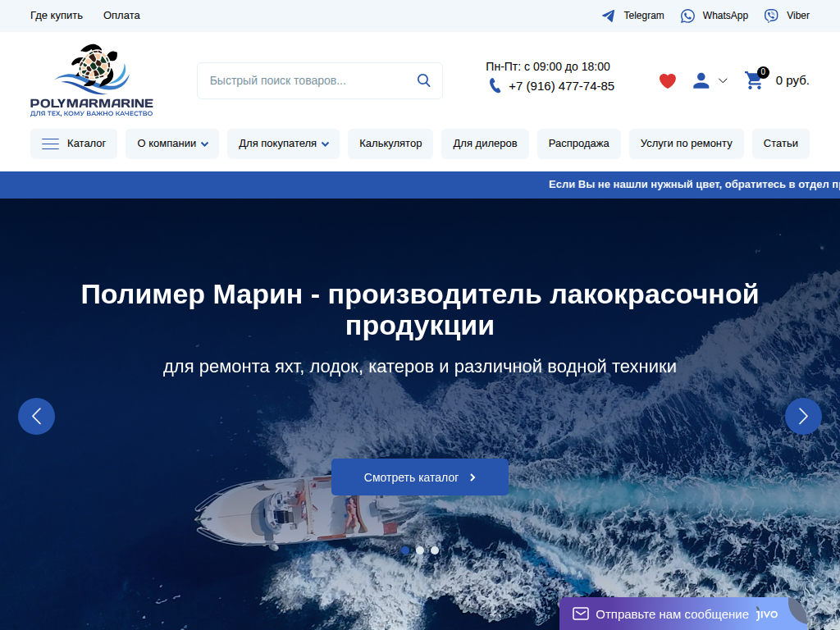This screenshot has width=840, height=630.
Task: Open the wishlist heart icon
Action: [x=667, y=80]
